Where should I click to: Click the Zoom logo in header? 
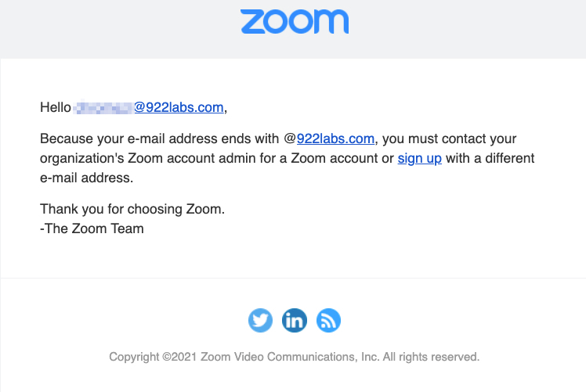point(295,22)
